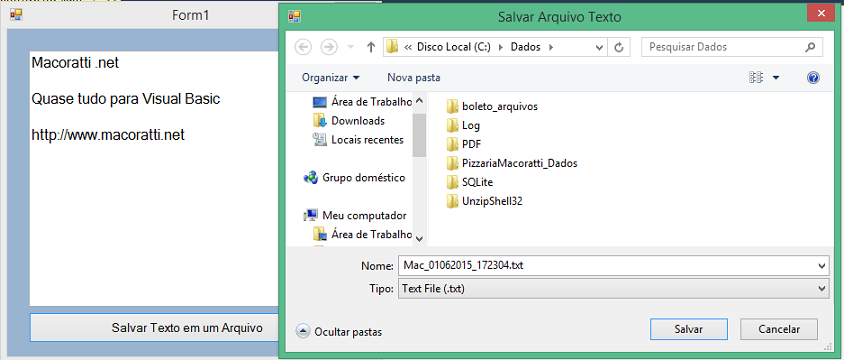Select the Log folder
This screenshot has width=844, height=360.
click(x=463, y=125)
